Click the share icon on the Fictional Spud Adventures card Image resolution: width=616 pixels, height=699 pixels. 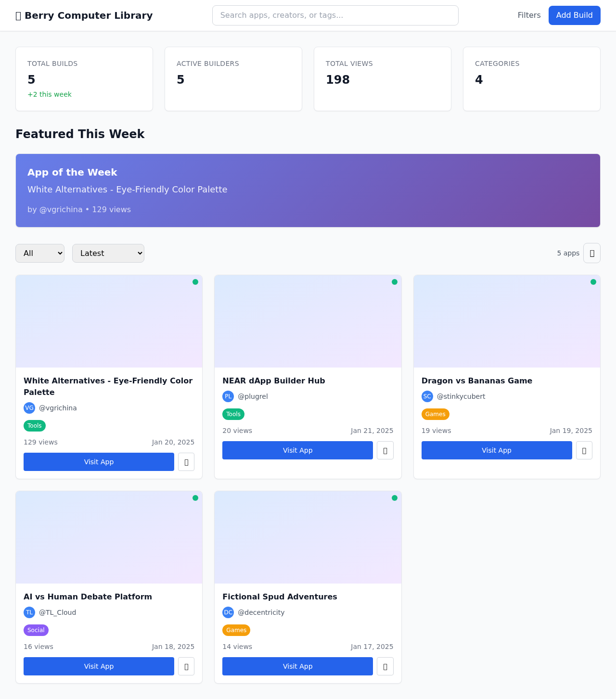pos(385,666)
